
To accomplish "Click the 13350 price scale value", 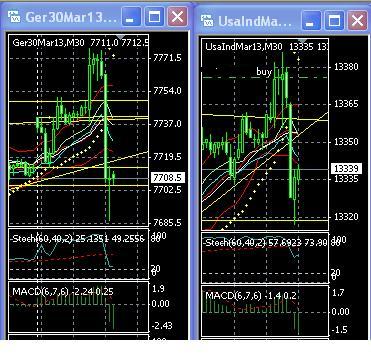I will [346, 142].
